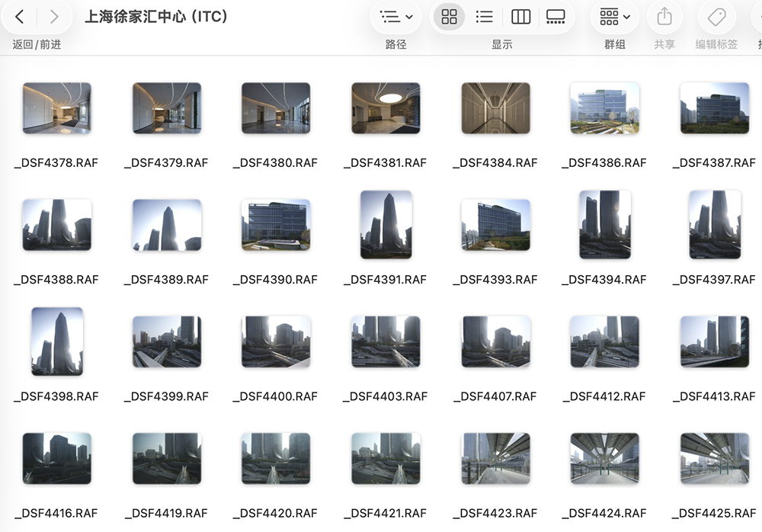Select thumbnail of _DSF4394.RAF
The image size is (762, 532).
(605, 225)
